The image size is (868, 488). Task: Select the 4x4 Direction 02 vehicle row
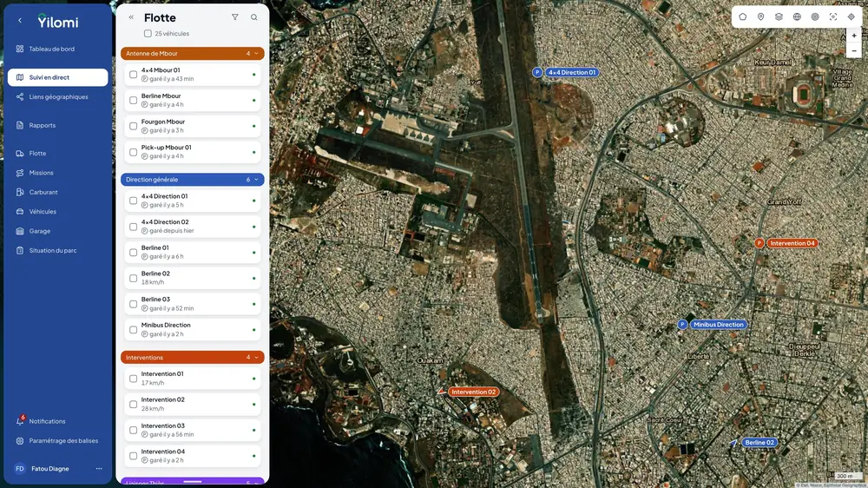coord(192,227)
